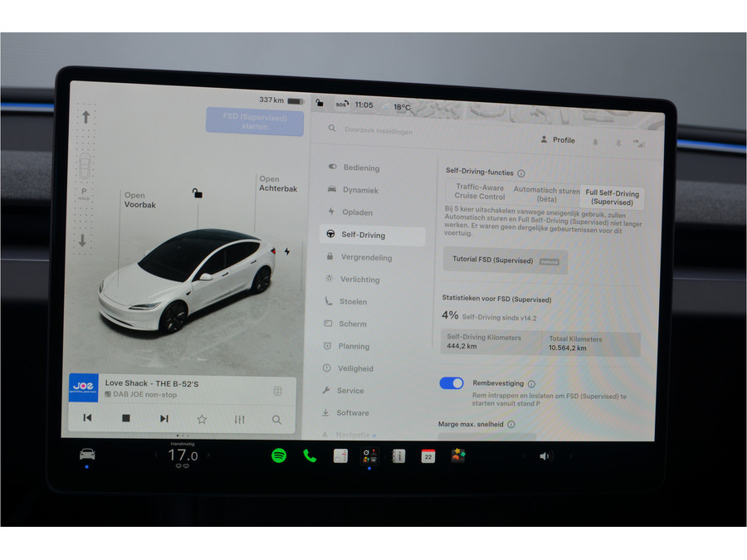
Task: Open the Spotify app in the dock
Action: (279, 455)
